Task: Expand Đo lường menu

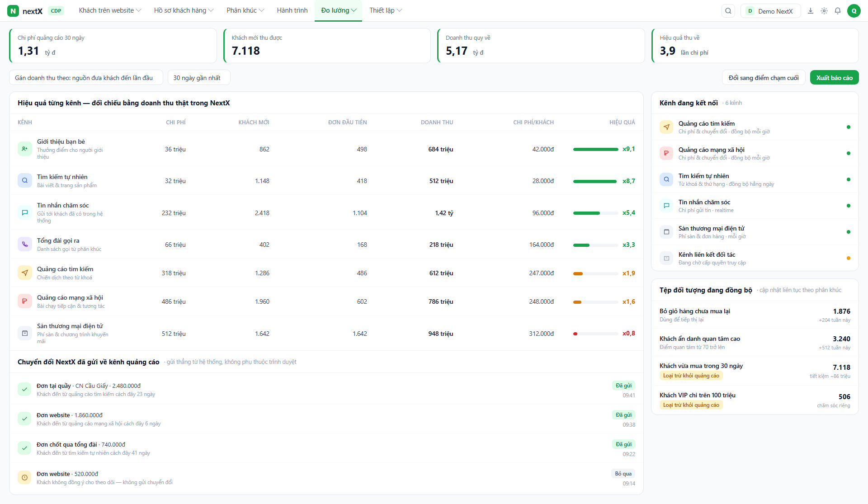Action: click(339, 10)
